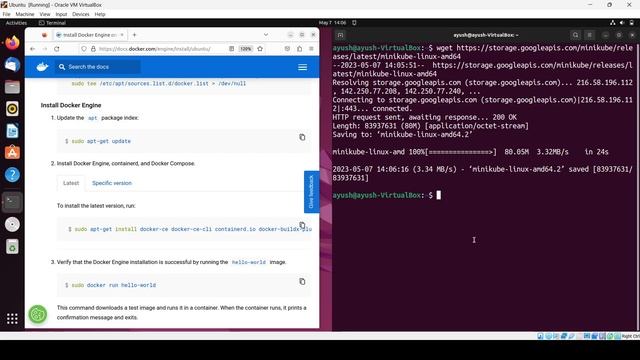Reset the 120% zoom level badge
The height and width of the screenshot is (360, 640).
click(245, 49)
